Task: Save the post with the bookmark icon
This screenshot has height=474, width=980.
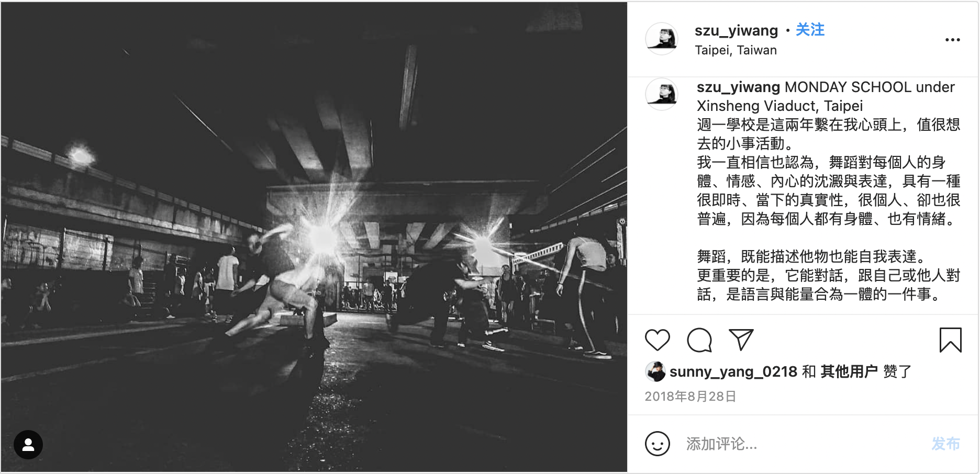Action: (951, 340)
